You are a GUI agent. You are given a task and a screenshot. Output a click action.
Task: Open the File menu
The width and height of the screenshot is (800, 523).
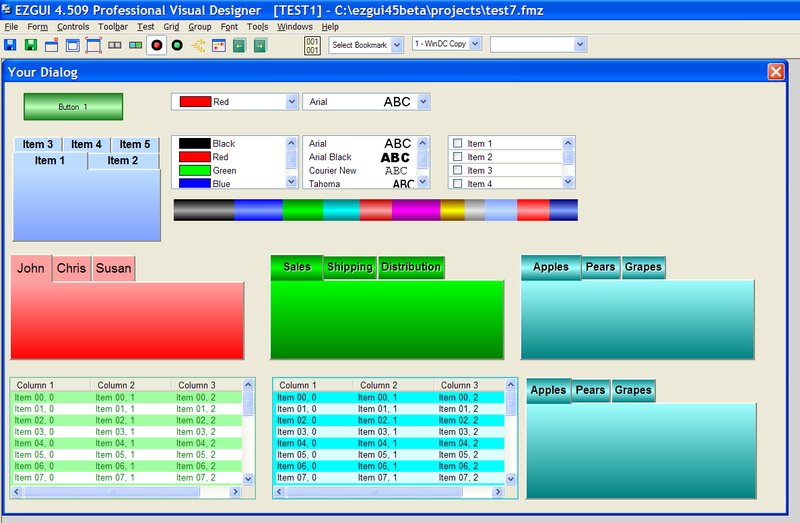(11, 27)
